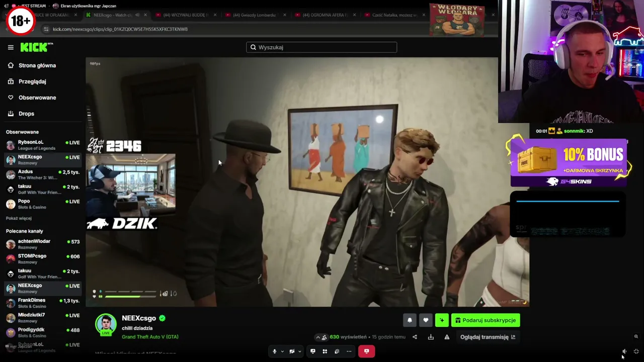
Task: Open Azdus channel playing The Witcher 3
Action: pos(43,174)
